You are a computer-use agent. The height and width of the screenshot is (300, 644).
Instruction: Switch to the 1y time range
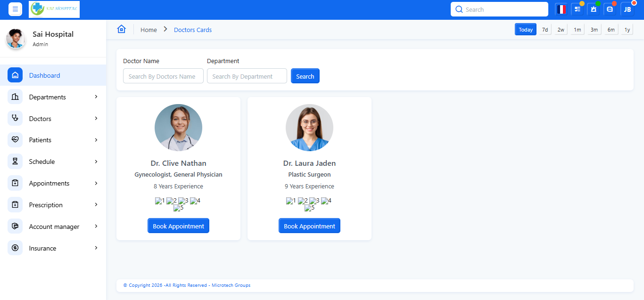627,30
